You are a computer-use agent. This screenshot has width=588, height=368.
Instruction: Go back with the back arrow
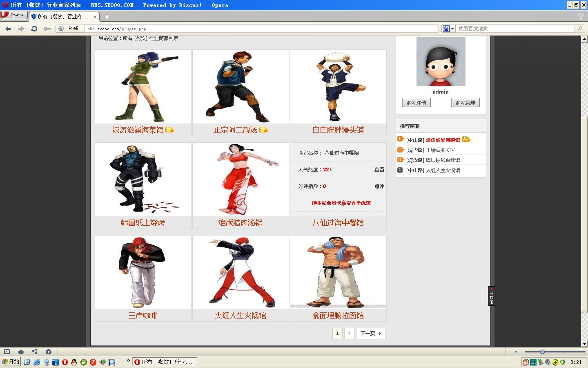(8, 29)
